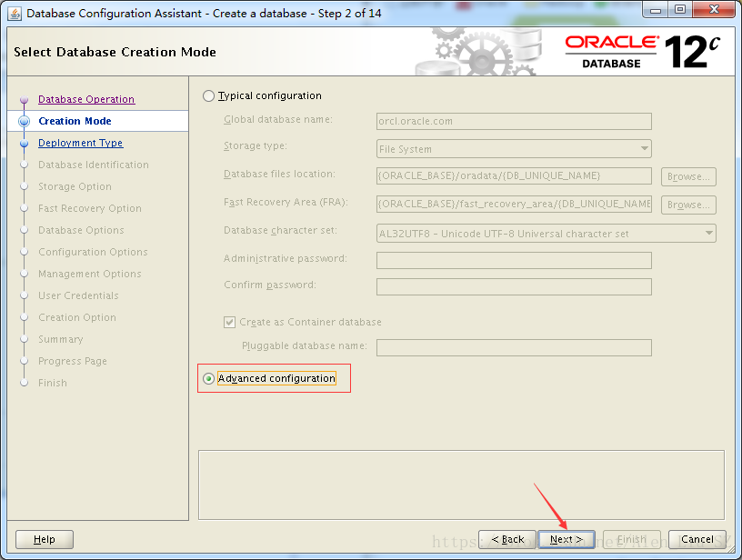Image resolution: width=742 pixels, height=560 pixels.
Task: Click the Deployment Type step bullet icon
Action: (x=25, y=144)
